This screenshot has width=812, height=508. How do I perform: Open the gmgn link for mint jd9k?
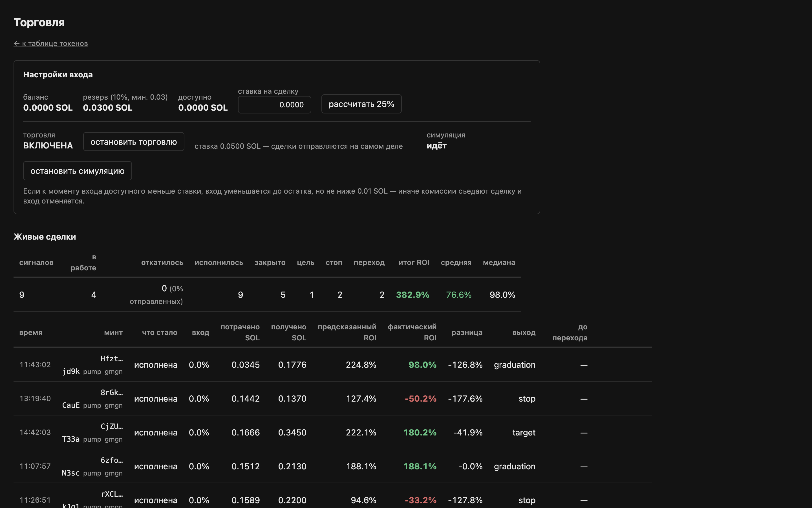(x=114, y=372)
